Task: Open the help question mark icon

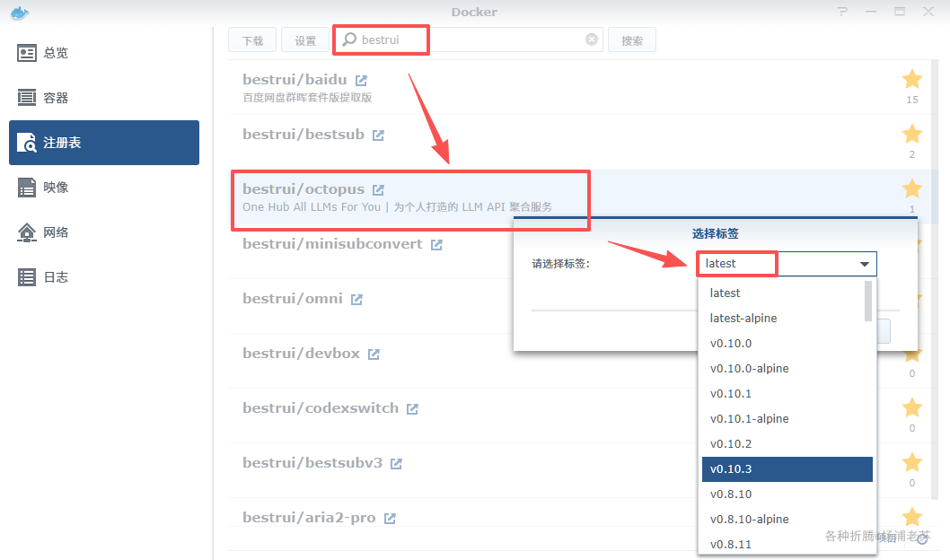Action: coord(842,12)
